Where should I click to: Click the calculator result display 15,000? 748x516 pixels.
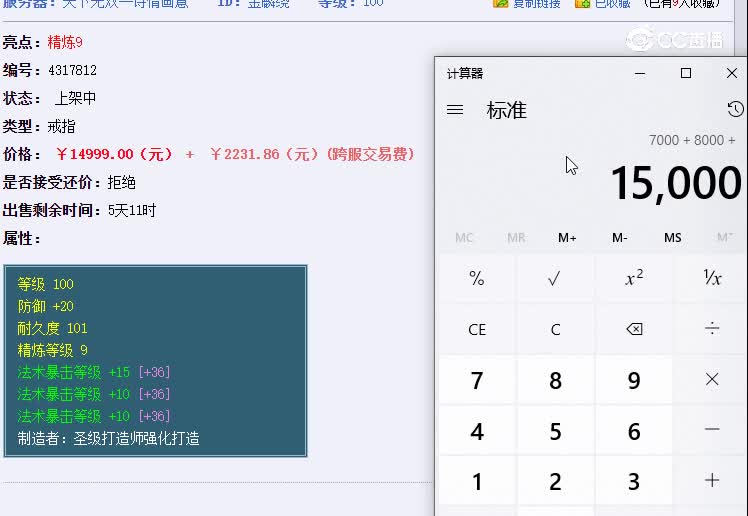coord(676,183)
